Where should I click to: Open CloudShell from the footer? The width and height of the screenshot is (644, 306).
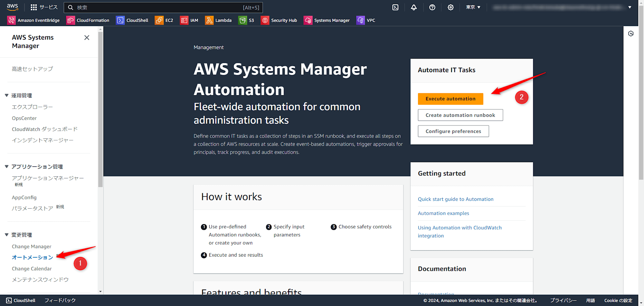(x=21, y=300)
